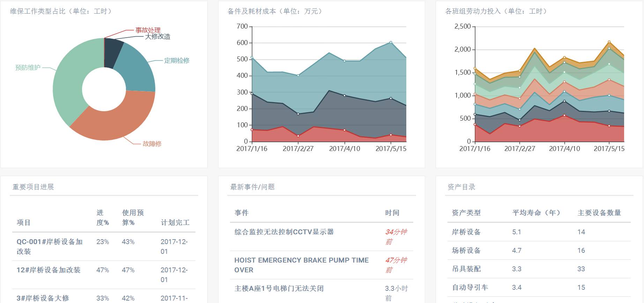
Task: Click the 2017/4/10 axis label in 各班组劳动力投入 chart
Action: pos(564,149)
